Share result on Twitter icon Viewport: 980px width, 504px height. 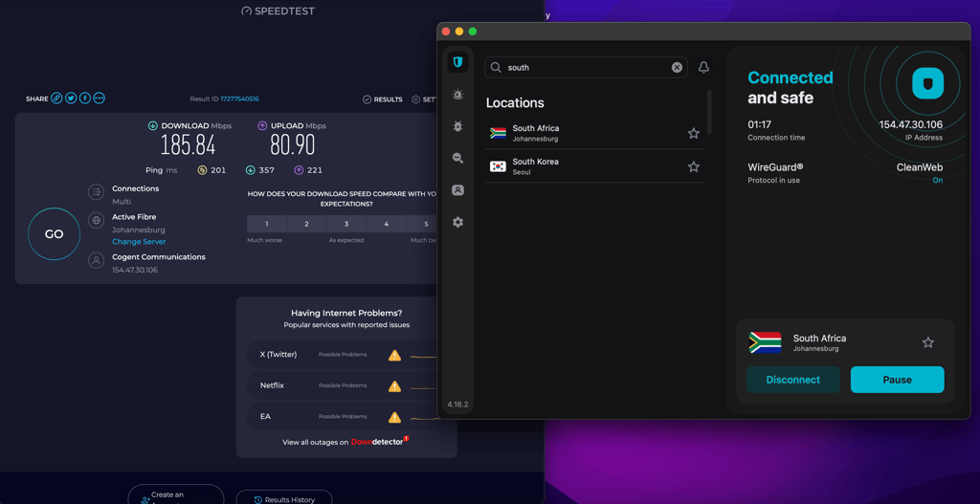[71, 99]
